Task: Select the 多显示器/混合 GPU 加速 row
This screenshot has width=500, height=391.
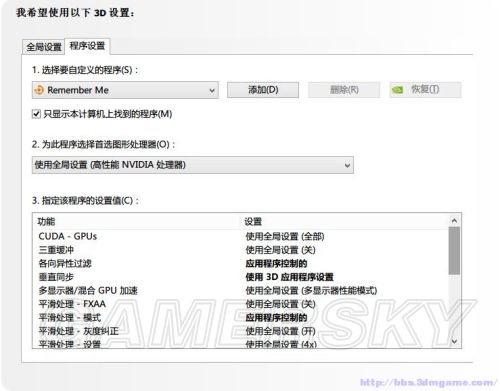Action: pyautogui.click(x=241, y=291)
